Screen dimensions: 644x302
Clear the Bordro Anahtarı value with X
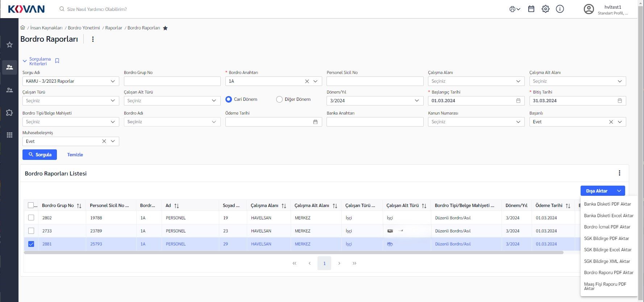307,81
